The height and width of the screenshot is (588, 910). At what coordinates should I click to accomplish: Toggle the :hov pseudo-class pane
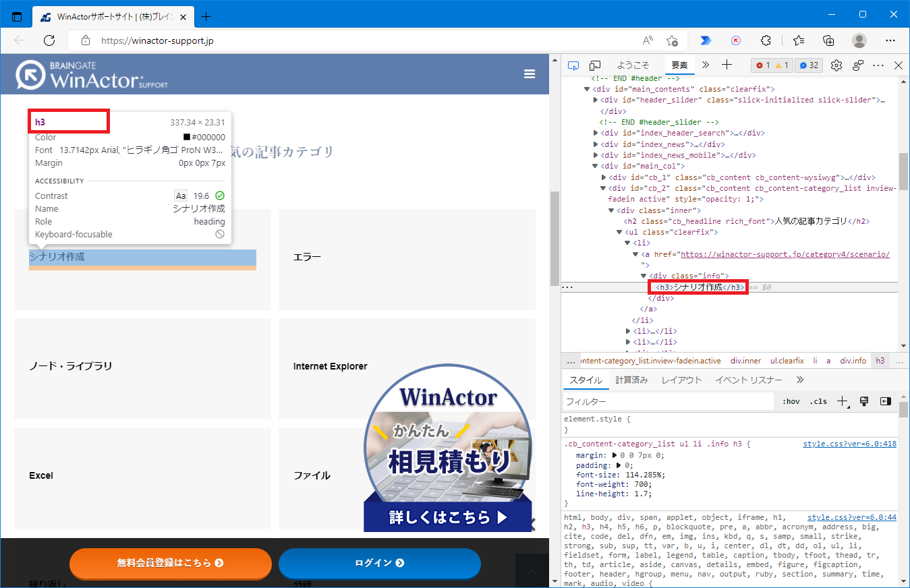(x=790, y=401)
